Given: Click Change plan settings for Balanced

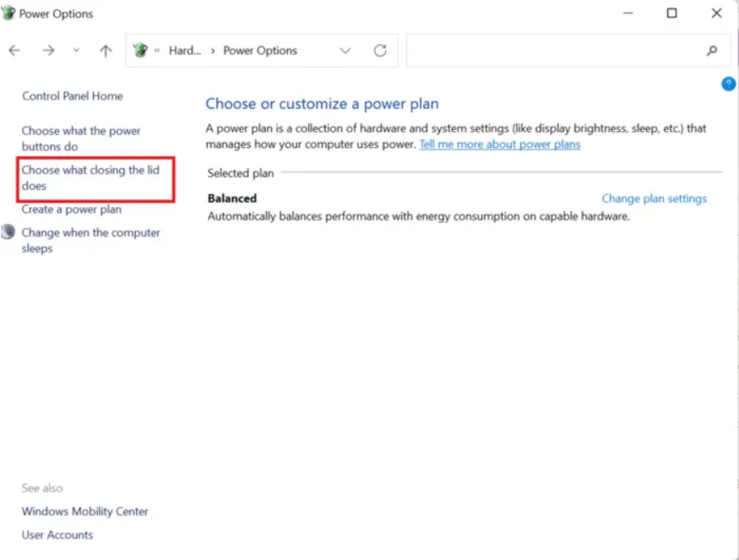Looking at the screenshot, I should point(654,198).
